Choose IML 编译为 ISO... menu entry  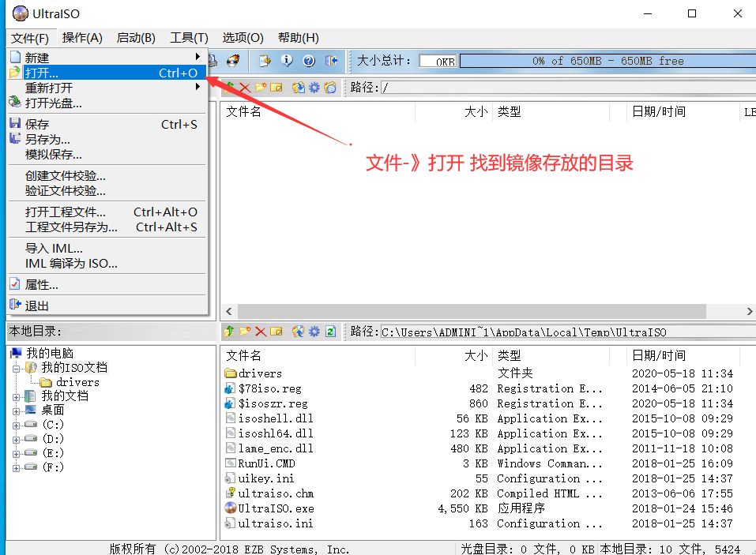(107, 263)
